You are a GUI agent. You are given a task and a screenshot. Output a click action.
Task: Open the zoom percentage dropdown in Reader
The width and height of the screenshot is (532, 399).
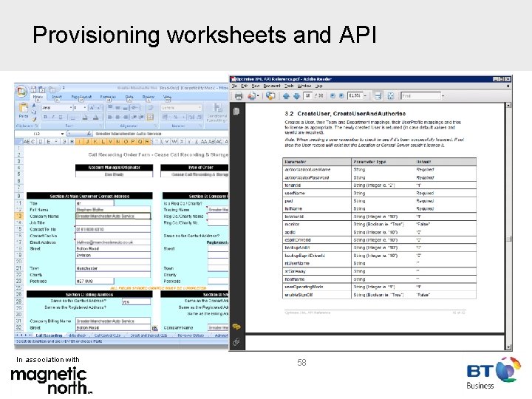(366, 96)
